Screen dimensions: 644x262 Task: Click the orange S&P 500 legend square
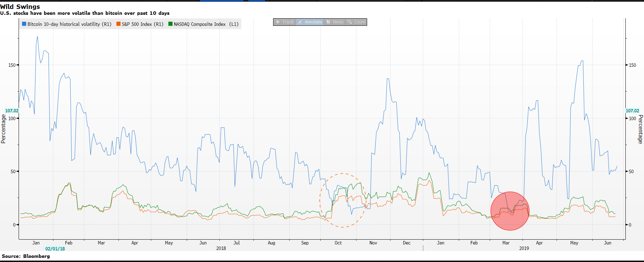click(118, 24)
